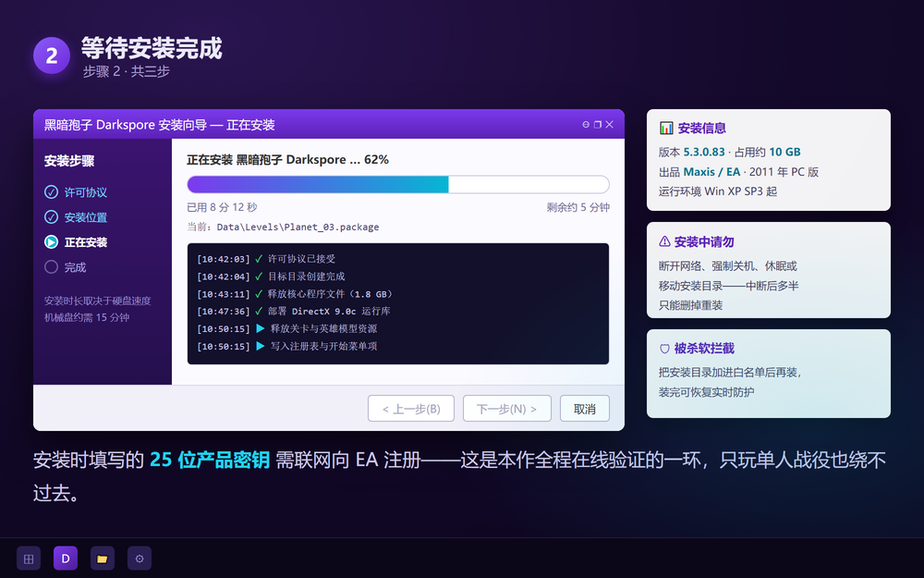Click the empty circle beside 完成
The width and height of the screenshot is (924, 578).
click(51, 267)
